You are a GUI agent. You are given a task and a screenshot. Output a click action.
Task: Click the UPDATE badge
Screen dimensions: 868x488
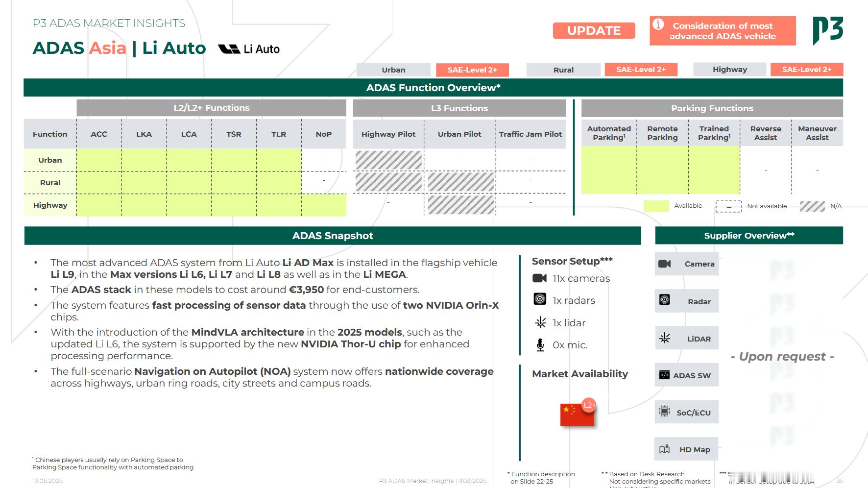(594, 30)
